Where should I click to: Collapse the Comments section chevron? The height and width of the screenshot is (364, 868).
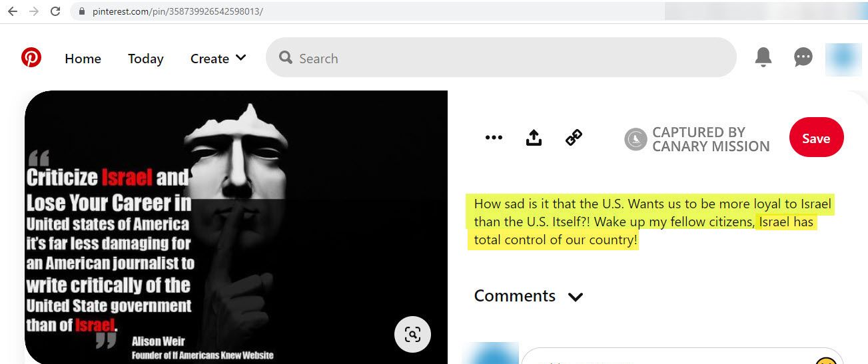pos(576,297)
